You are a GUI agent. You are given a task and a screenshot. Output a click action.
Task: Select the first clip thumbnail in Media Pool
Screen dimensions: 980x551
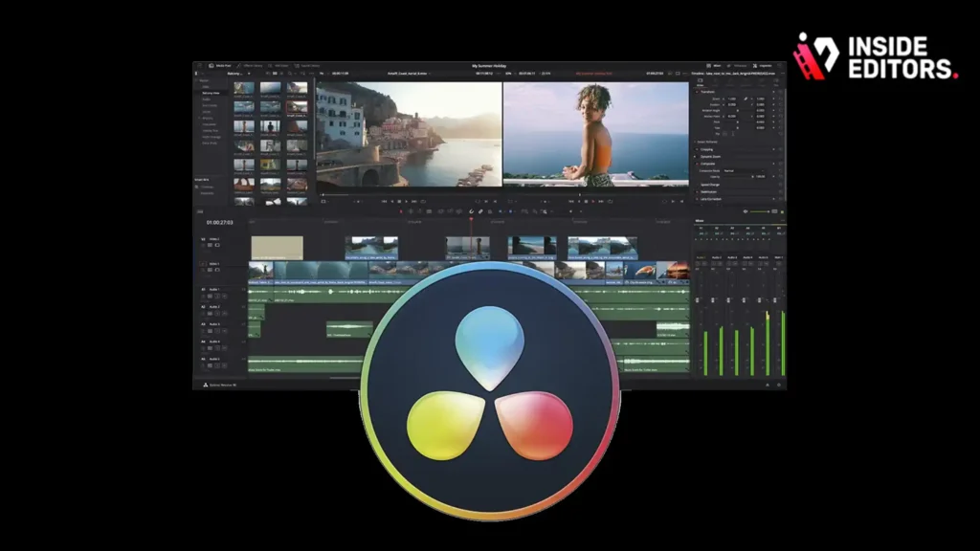[244, 87]
